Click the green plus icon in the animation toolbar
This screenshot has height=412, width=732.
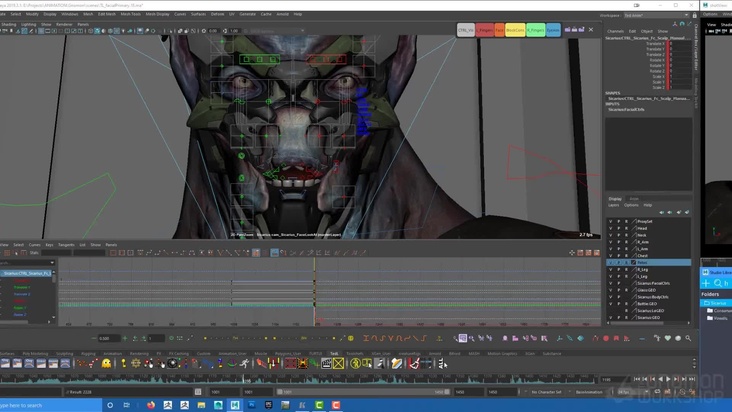point(125,338)
